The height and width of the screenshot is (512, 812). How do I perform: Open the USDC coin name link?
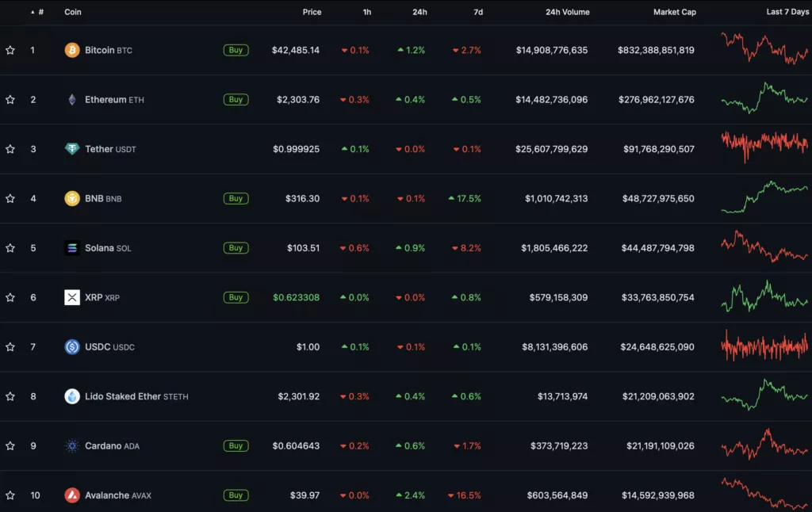point(109,347)
